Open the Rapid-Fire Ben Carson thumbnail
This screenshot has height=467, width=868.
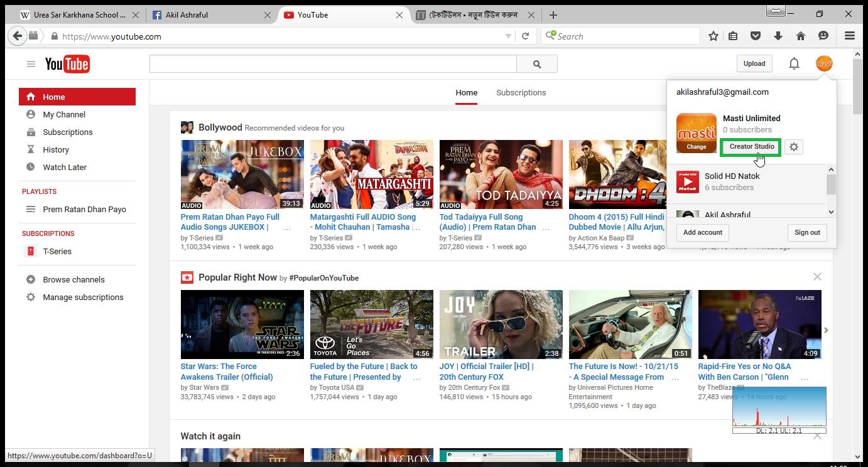[760, 325]
